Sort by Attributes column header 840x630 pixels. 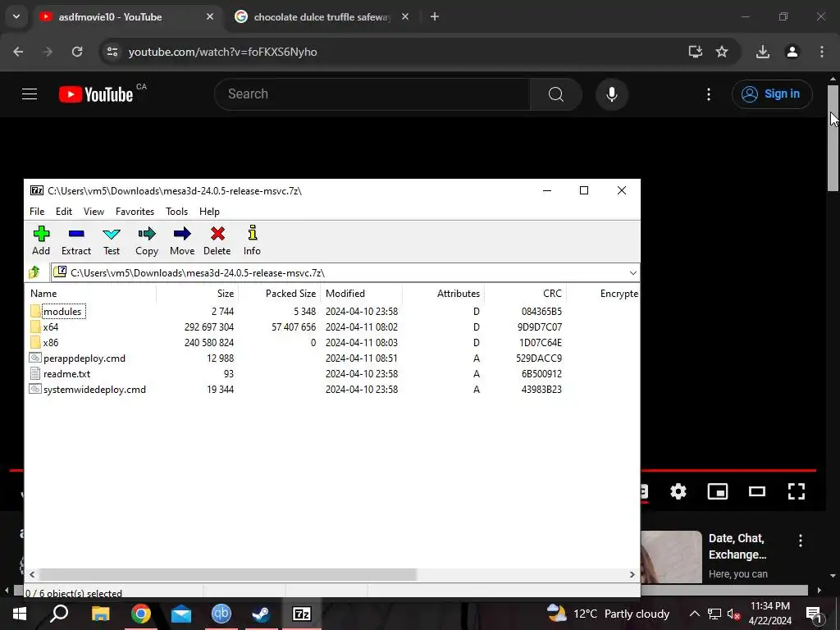point(443,294)
